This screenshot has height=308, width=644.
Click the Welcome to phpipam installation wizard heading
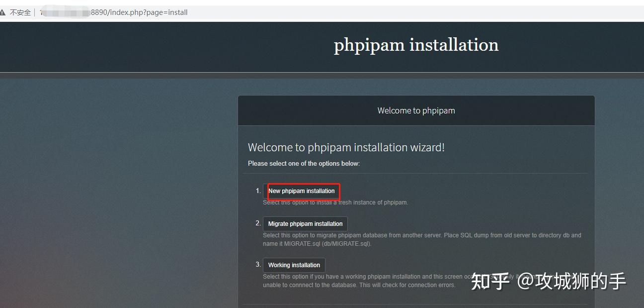[346, 147]
